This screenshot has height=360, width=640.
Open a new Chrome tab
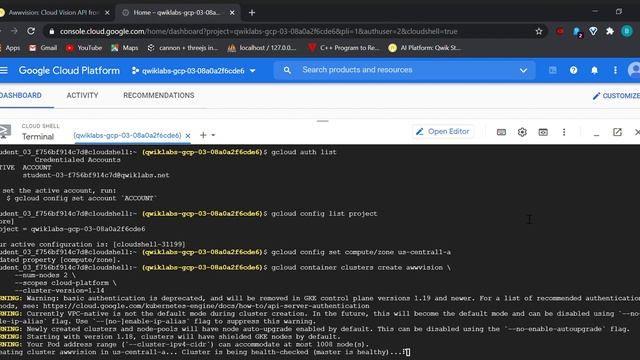pos(252,13)
